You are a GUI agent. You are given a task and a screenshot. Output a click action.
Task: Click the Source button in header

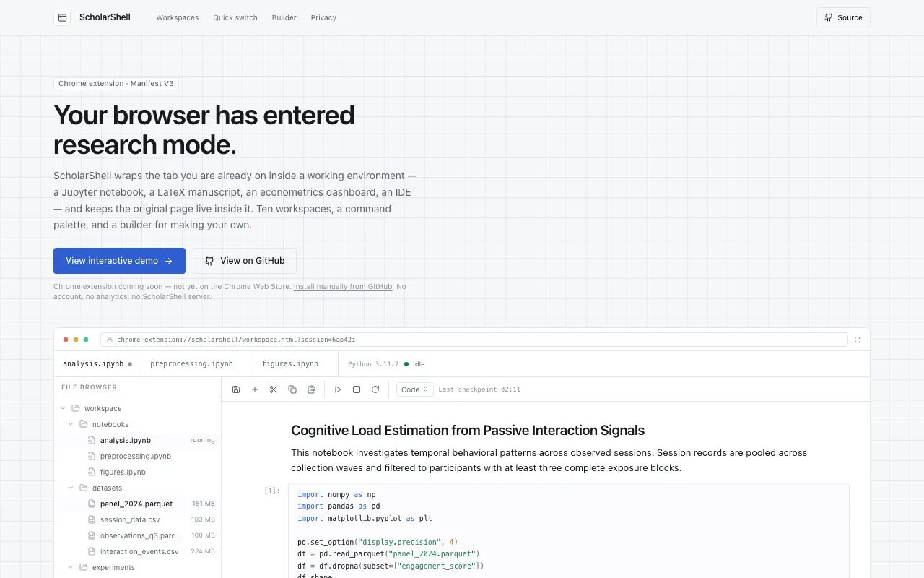(843, 17)
